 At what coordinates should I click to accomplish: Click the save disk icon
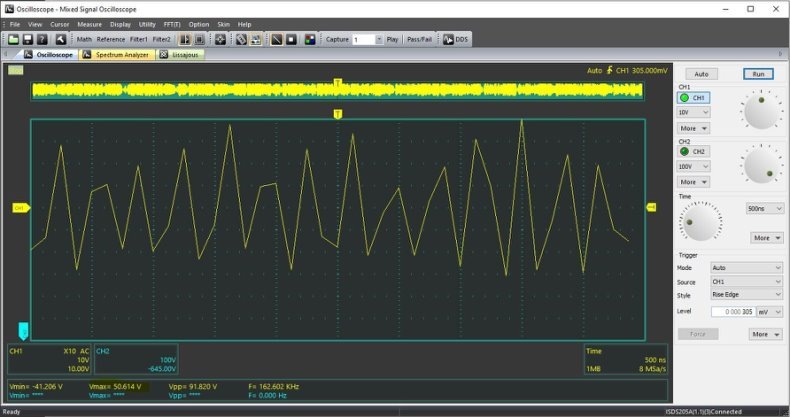tap(28, 39)
